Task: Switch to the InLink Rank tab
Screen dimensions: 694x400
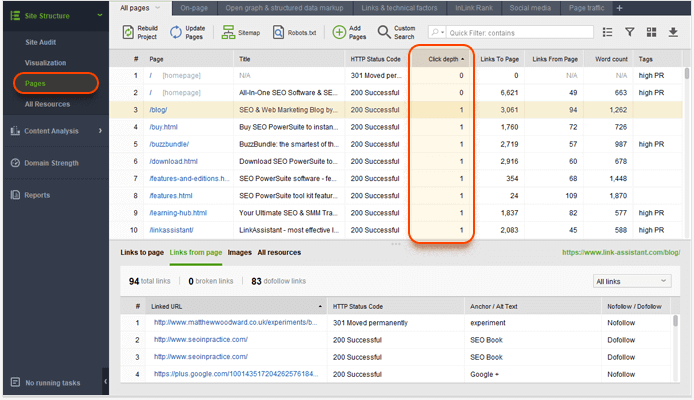Action: click(x=474, y=8)
